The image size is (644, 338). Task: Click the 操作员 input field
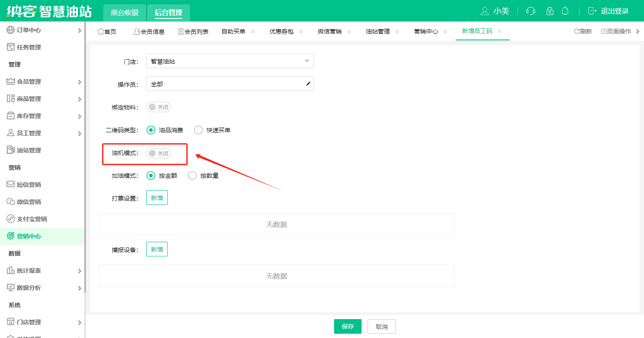(x=226, y=84)
